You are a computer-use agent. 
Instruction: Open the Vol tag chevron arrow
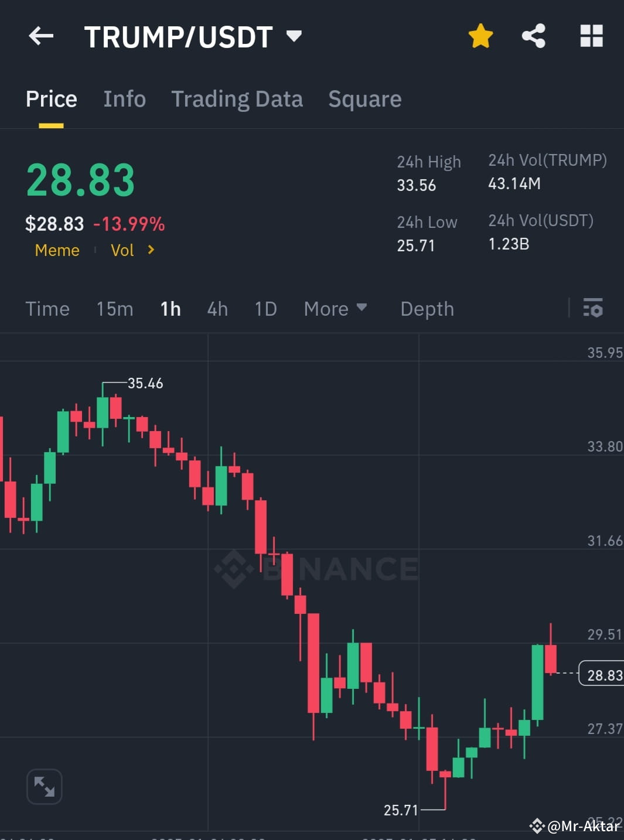[151, 250]
